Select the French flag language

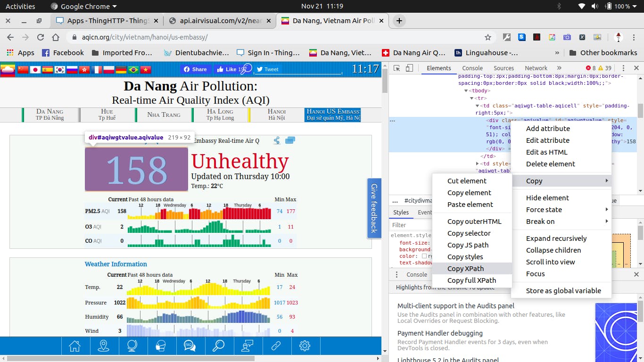click(x=97, y=69)
